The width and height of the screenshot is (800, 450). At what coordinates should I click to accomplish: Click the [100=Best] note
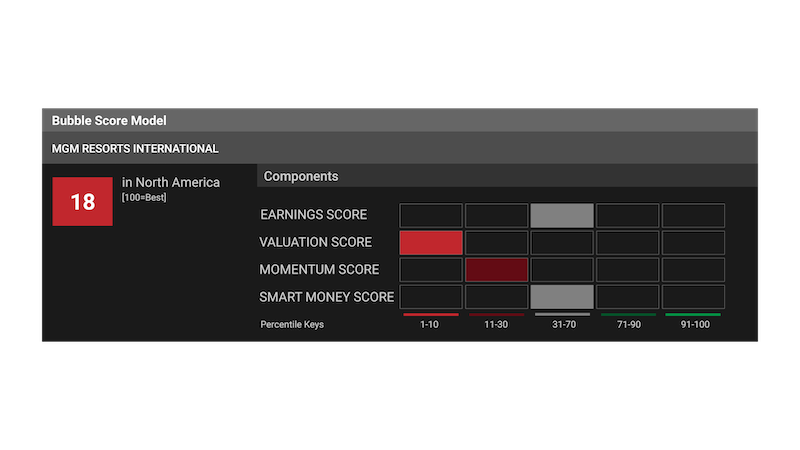144,197
